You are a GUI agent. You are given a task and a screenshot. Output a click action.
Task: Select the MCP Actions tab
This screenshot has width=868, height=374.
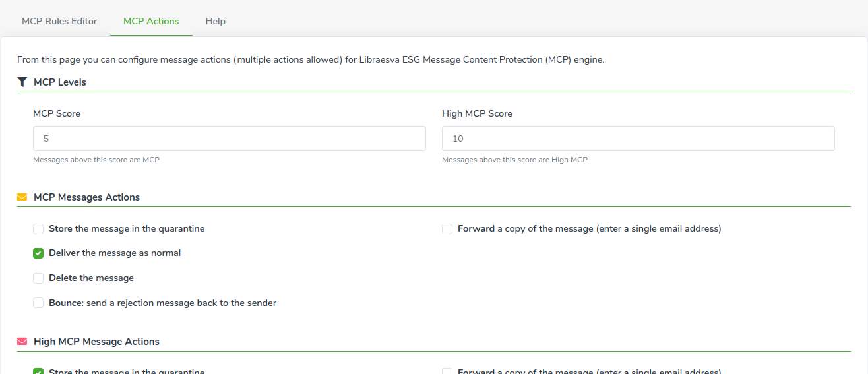151,21
